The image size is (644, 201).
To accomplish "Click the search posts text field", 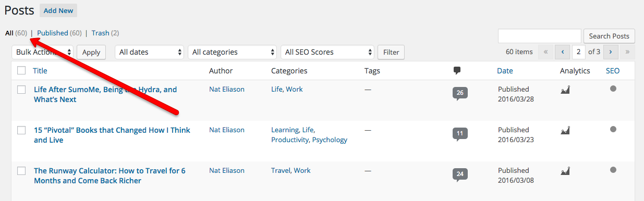I will pyautogui.click(x=540, y=36).
